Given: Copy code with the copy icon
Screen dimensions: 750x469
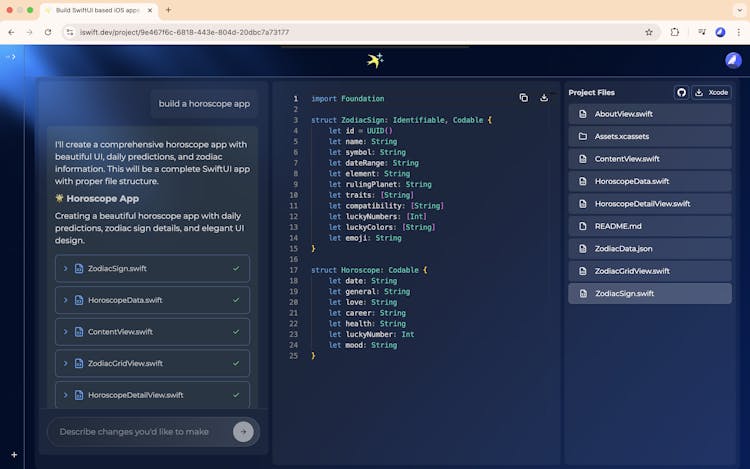Looking at the screenshot, I should (x=524, y=98).
